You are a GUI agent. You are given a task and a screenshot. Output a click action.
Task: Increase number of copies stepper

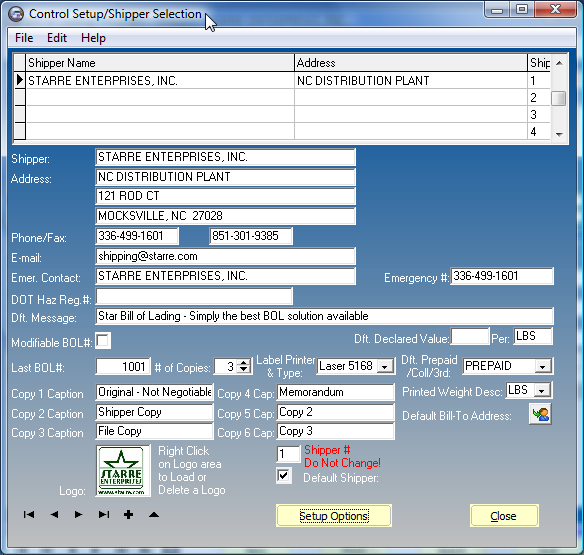[x=244, y=363]
